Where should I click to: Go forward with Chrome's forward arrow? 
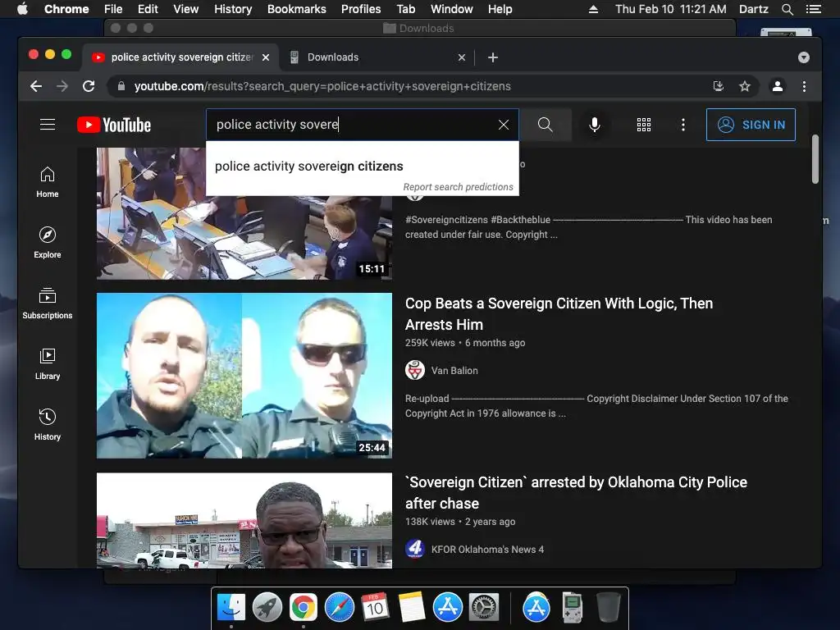[x=62, y=86]
